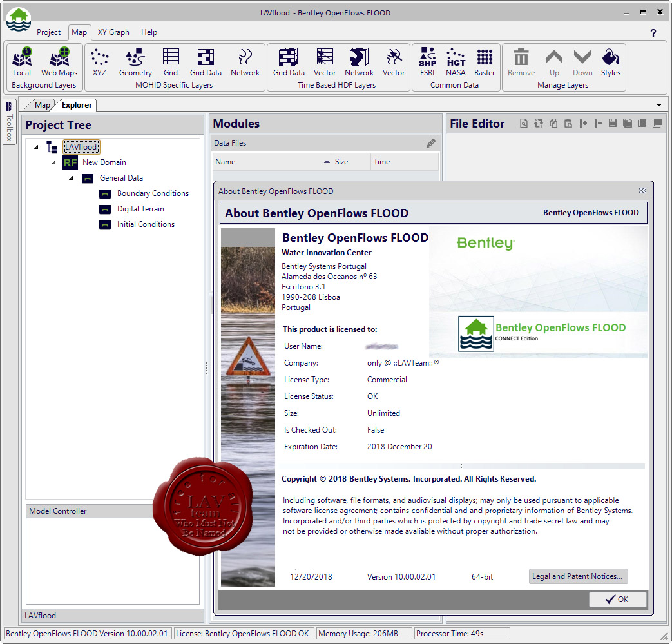Add a time based HDF Network layer
This screenshot has width=672, height=644.
pos(359,62)
